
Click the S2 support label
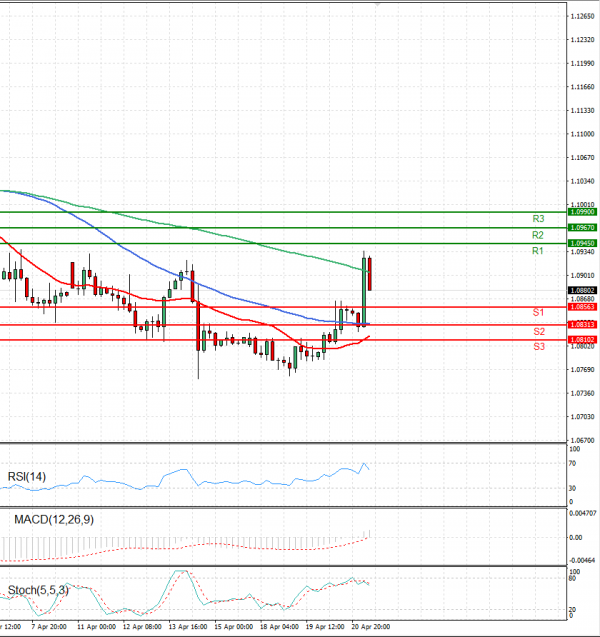pos(539,332)
